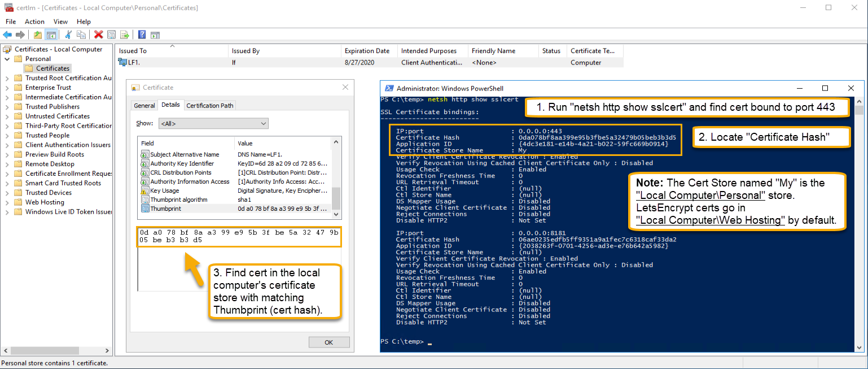Click the certificate icon in the Certificate dialog title
Viewport: 868px width, 369px height.
[x=135, y=88]
